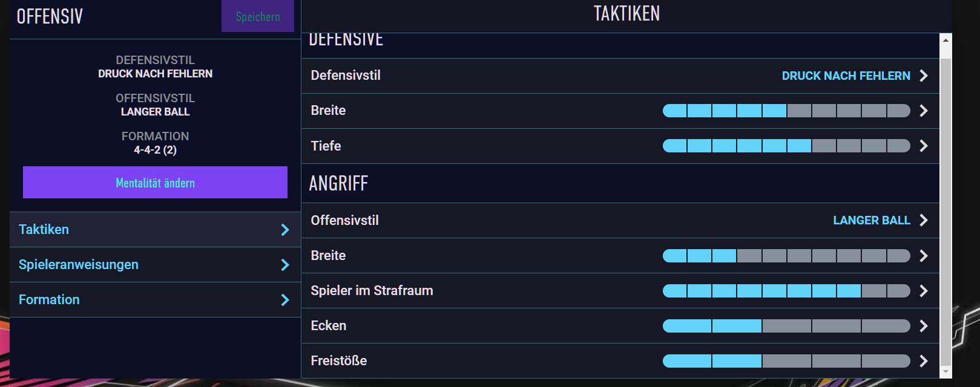Open the Taktiken menu entry

[x=155, y=230]
